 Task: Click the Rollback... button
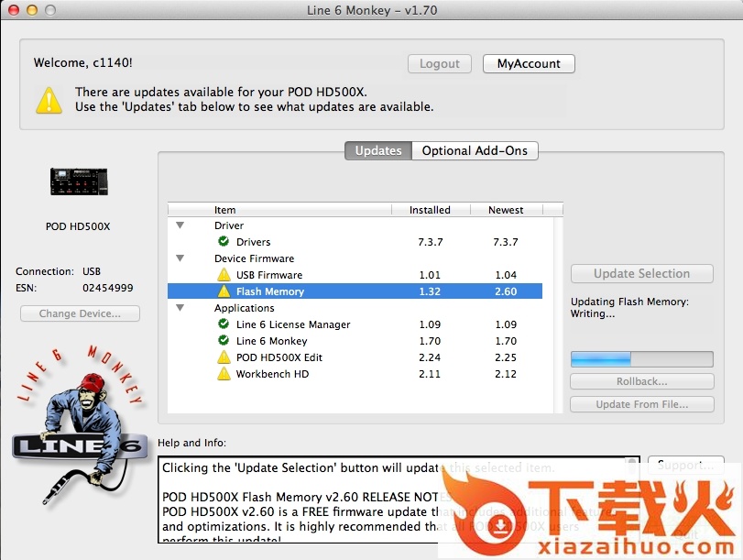point(642,381)
